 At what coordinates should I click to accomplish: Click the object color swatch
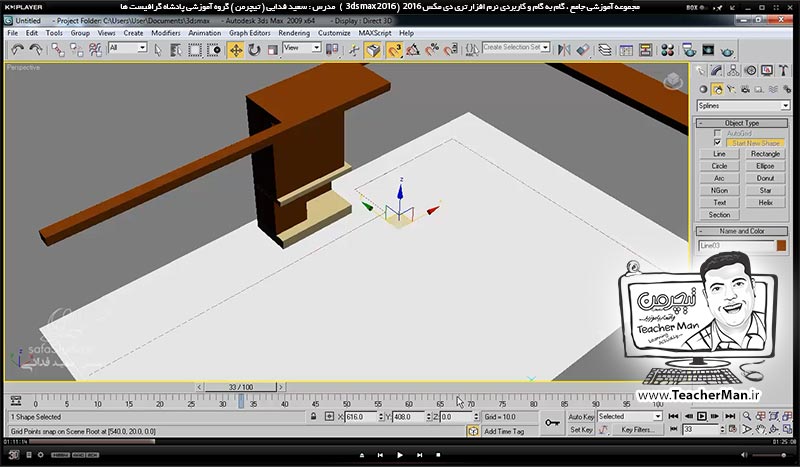(781, 245)
